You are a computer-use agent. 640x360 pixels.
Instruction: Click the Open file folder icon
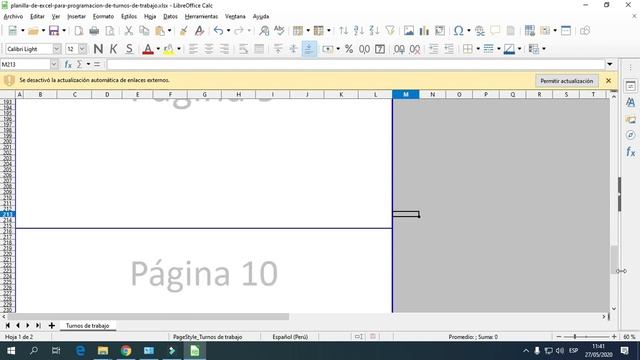[33, 31]
